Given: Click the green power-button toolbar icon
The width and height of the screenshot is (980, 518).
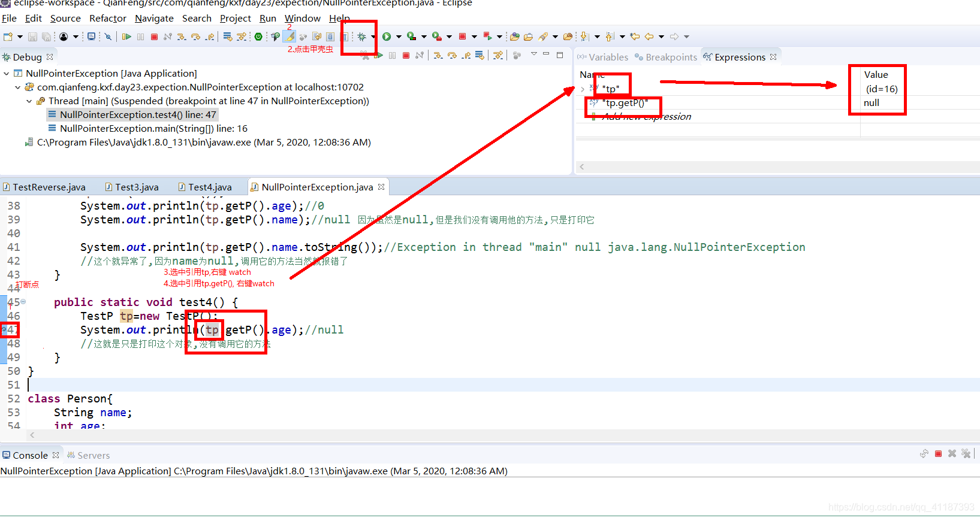Looking at the screenshot, I should point(258,37).
